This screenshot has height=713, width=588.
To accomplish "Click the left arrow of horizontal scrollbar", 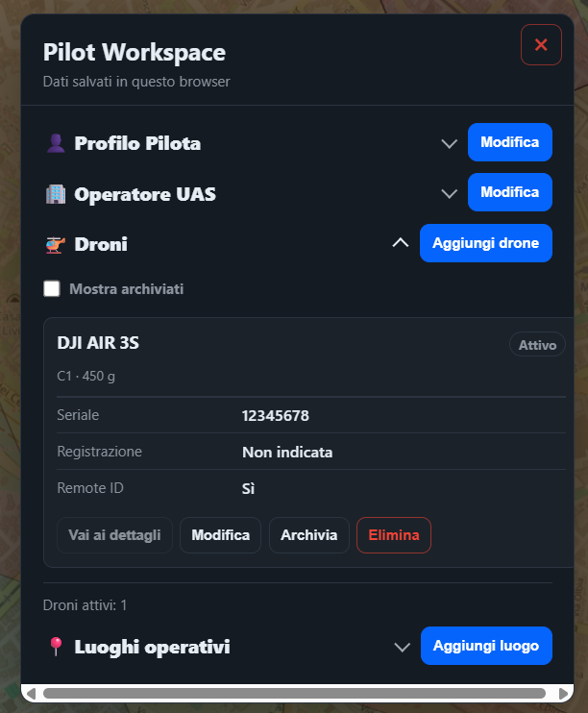I will (31, 694).
